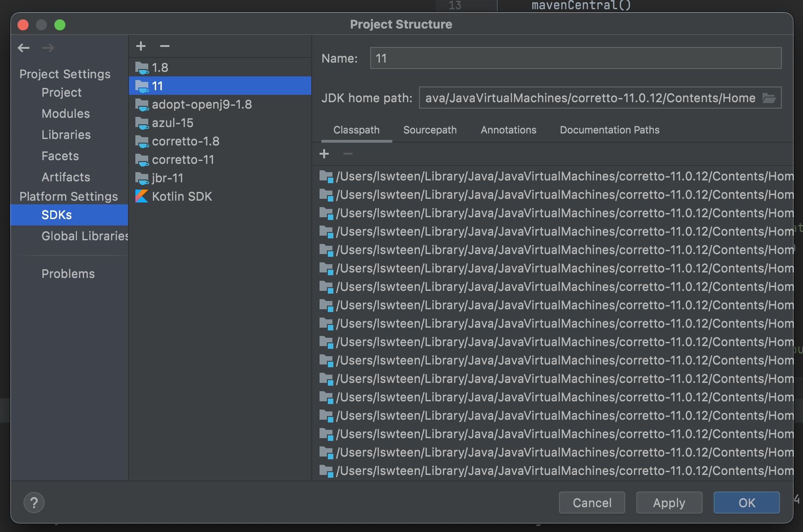Open SDKs platform settings
803x532 pixels.
tap(69, 215)
